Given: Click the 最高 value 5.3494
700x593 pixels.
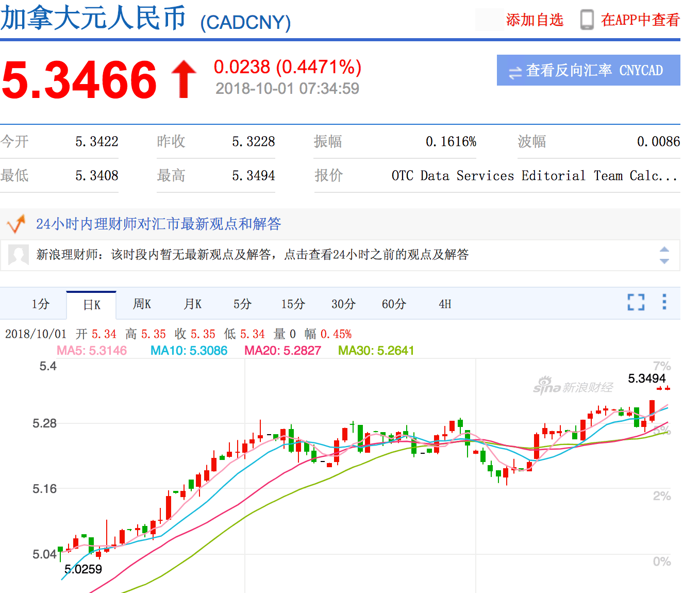Looking at the screenshot, I should tap(254, 176).
